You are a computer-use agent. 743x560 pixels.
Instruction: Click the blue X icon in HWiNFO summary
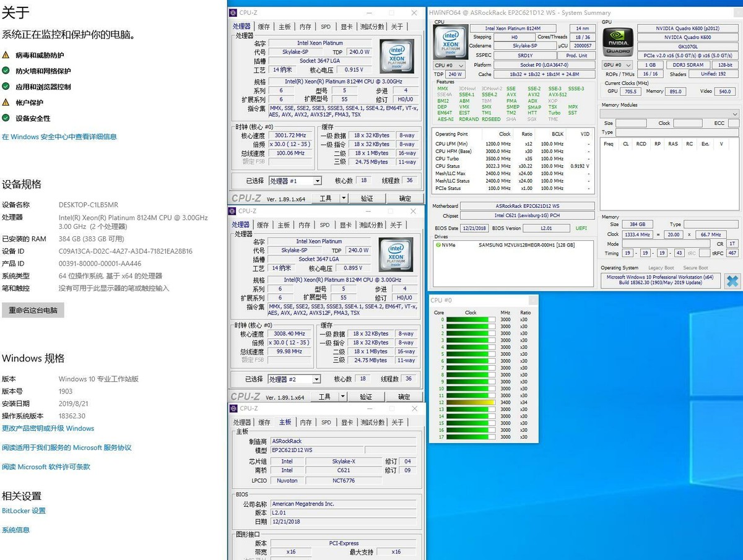point(732,280)
